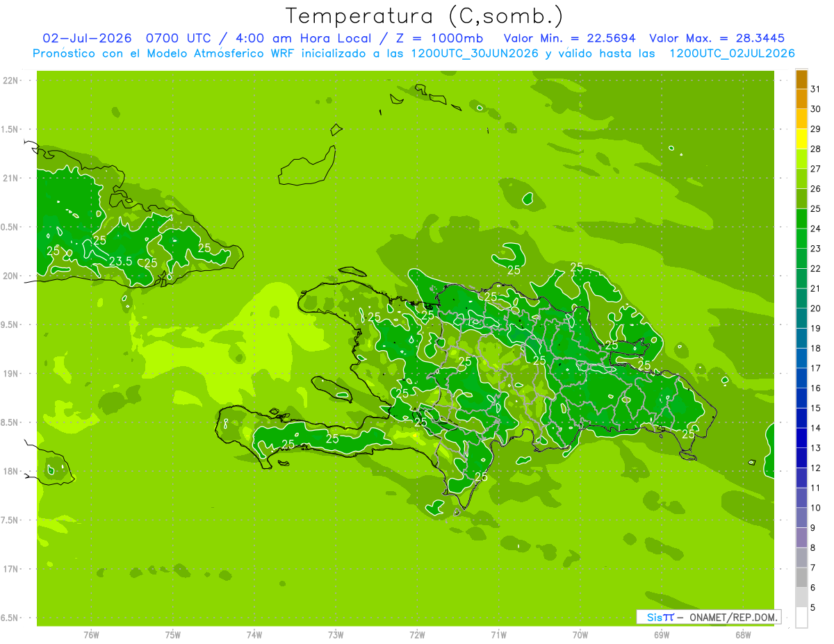834x644 pixels.
Task: Click the '21N' latitude axis label
Action: click(x=10, y=178)
